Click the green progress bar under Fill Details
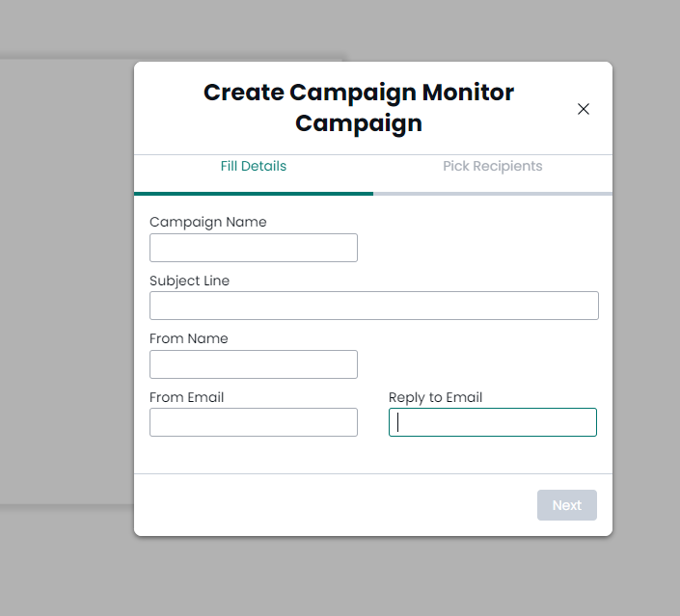The image size is (680, 616). point(254,194)
